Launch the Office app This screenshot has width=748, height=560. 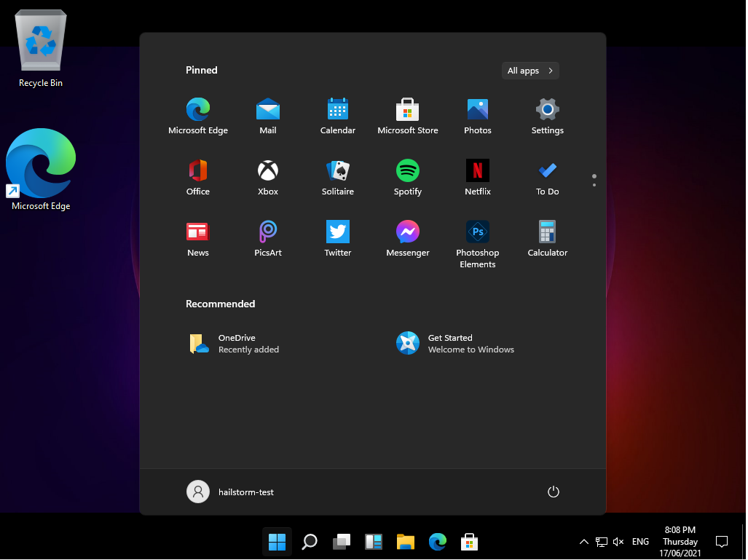tap(198, 177)
